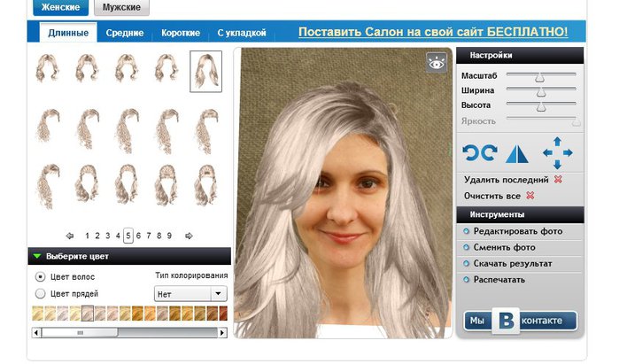Switch to Мужские hairstyles tab

(x=121, y=7)
